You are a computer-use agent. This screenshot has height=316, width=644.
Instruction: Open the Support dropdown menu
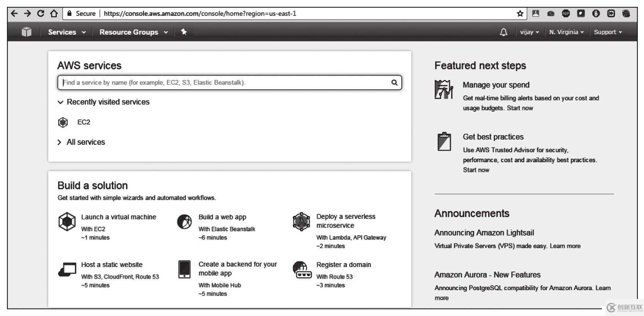(608, 32)
